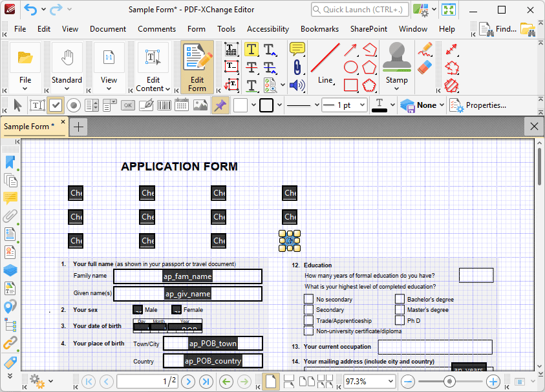Click the zoom in plus button
The width and height of the screenshot is (545, 392).
pyautogui.click(x=493, y=382)
